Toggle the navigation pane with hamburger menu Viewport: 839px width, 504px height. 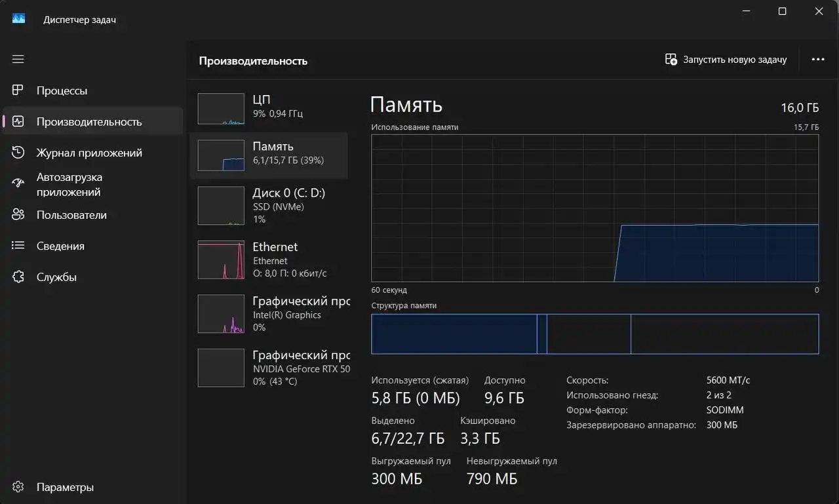click(18, 59)
